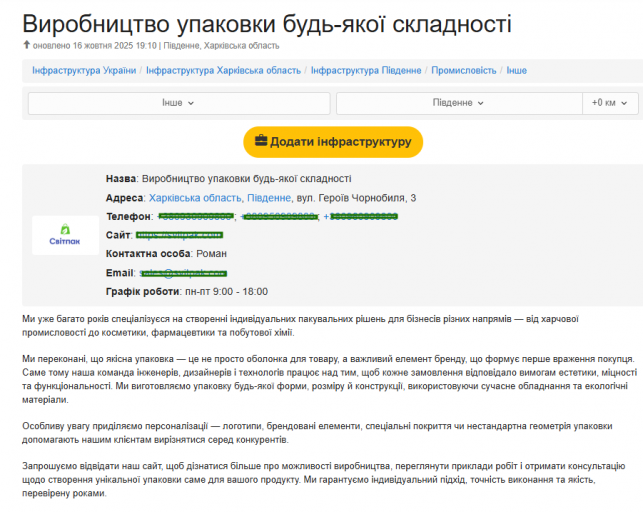Click the briefcase icon on the yellow button
643x512 pixels.
pos(261,141)
